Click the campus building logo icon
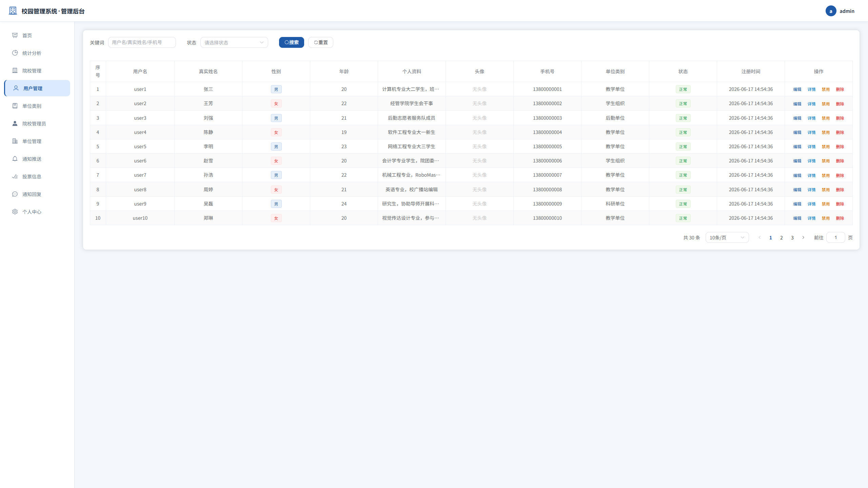 [13, 11]
